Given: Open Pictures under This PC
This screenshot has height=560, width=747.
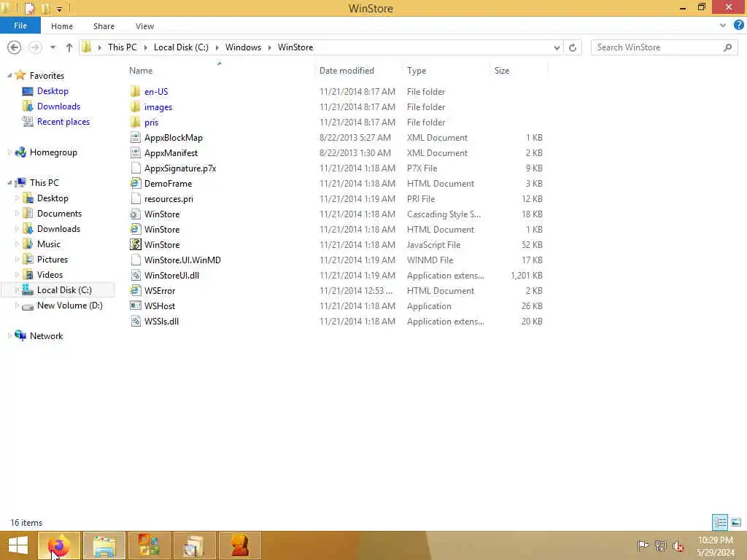Looking at the screenshot, I should (x=53, y=259).
